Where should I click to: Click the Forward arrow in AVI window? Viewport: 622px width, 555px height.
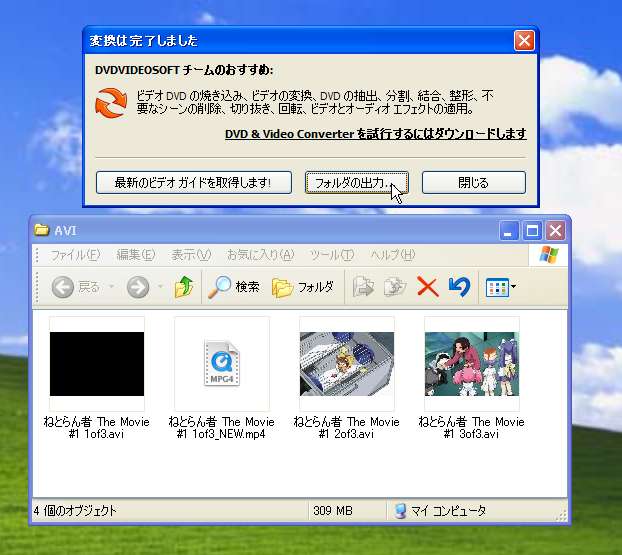pyautogui.click(x=138, y=287)
